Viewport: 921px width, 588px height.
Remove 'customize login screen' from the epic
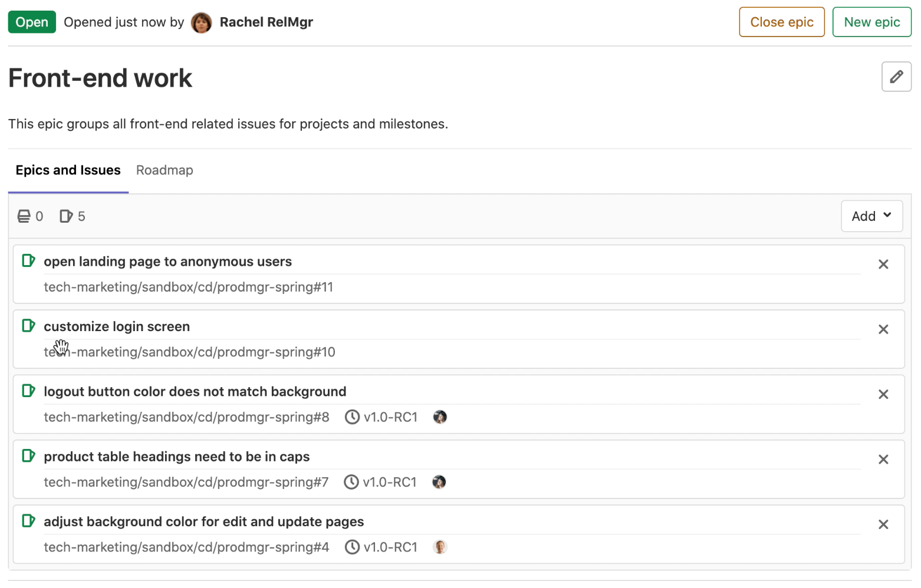coord(883,329)
